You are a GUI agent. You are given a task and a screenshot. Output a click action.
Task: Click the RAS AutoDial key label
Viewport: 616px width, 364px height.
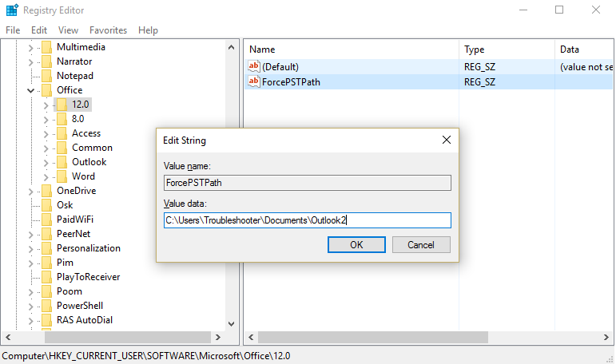85,320
